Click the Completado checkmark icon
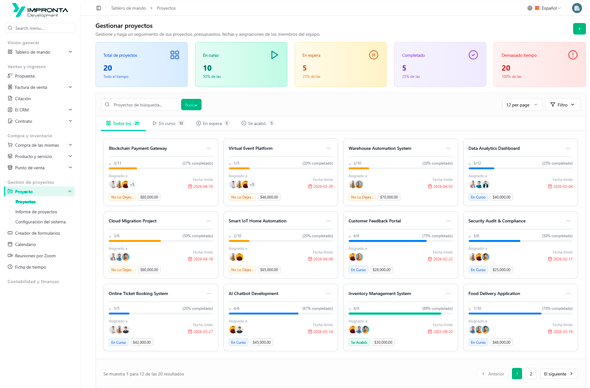 click(x=473, y=55)
